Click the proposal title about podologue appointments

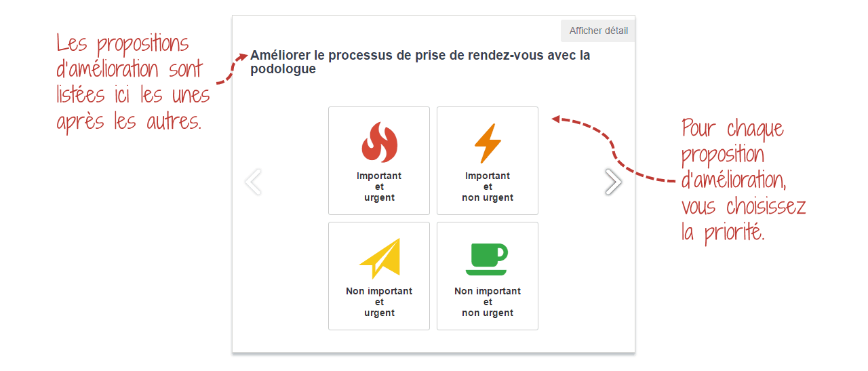pyautogui.click(x=420, y=62)
